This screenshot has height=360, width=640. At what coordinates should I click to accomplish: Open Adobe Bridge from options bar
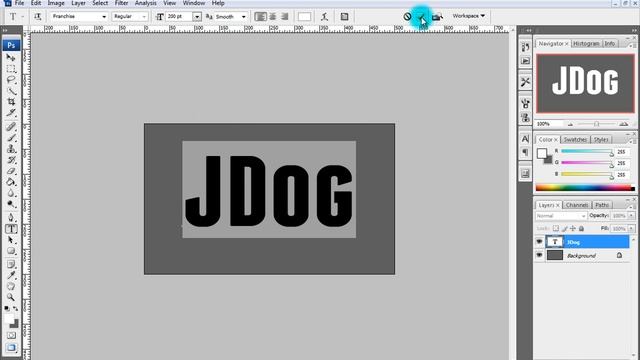[x=437, y=17]
